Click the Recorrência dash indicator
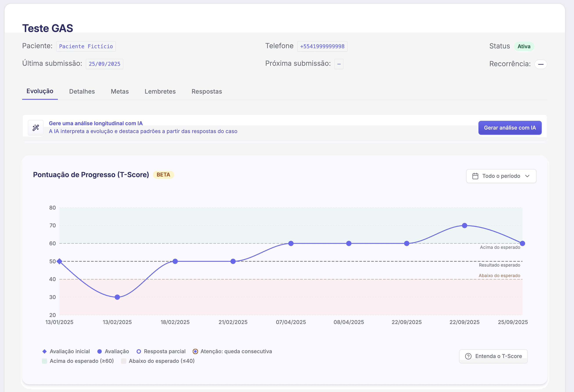The image size is (574, 392). click(x=540, y=64)
